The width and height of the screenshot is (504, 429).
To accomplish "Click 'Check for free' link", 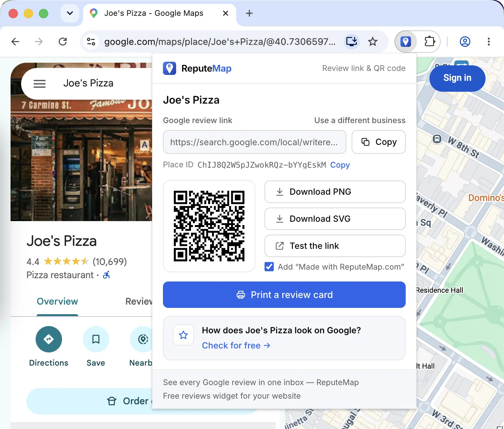I will (236, 346).
